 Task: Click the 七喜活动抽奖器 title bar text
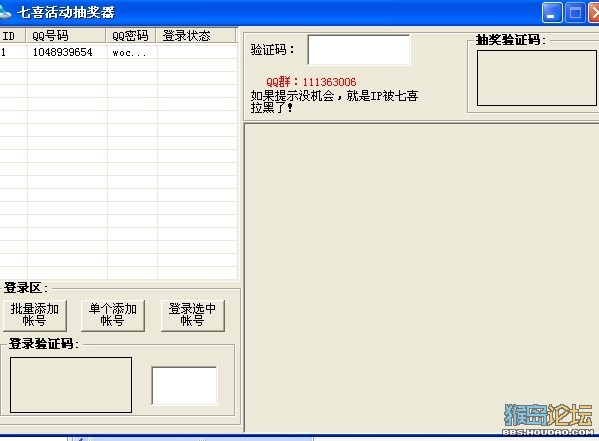coord(66,12)
